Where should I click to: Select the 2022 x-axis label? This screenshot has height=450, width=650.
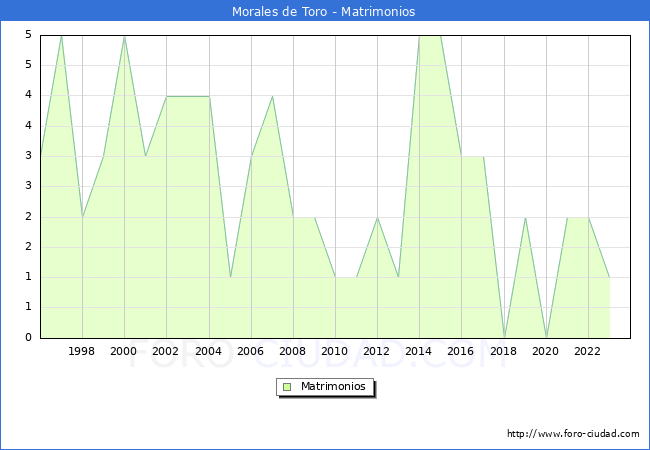tap(587, 351)
